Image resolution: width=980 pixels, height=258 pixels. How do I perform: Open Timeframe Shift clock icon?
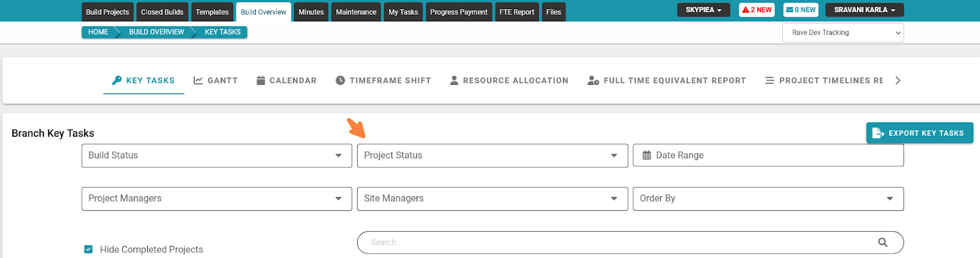[340, 80]
